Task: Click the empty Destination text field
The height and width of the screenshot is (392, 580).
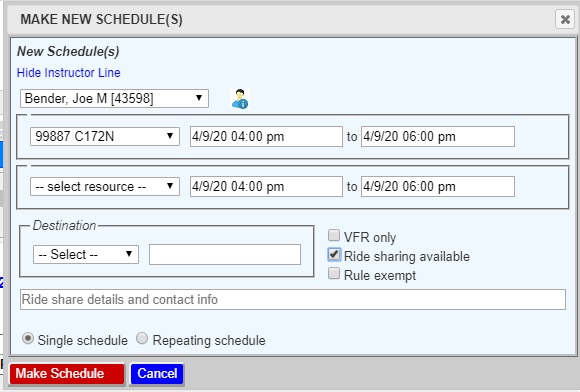Action: pos(225,254)
